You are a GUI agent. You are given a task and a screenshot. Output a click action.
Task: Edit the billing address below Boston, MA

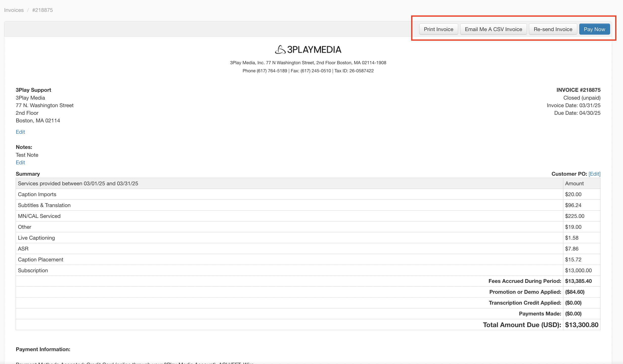(x=20, y=132)
